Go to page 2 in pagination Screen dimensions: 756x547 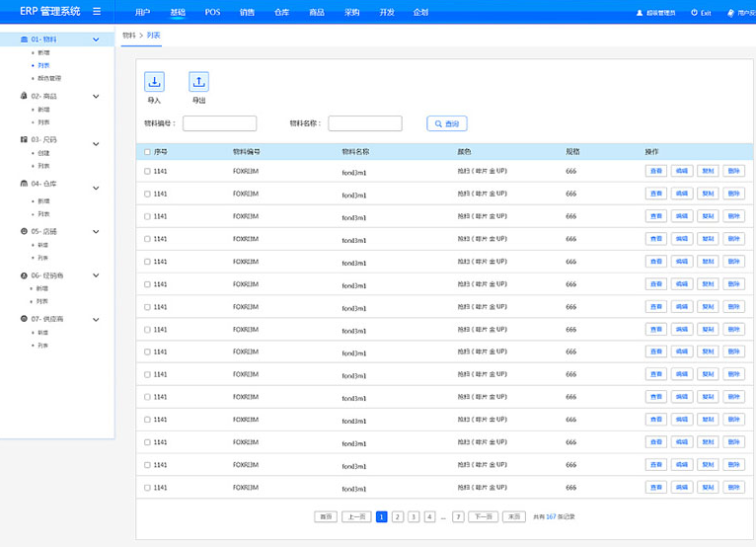[398, 516]
